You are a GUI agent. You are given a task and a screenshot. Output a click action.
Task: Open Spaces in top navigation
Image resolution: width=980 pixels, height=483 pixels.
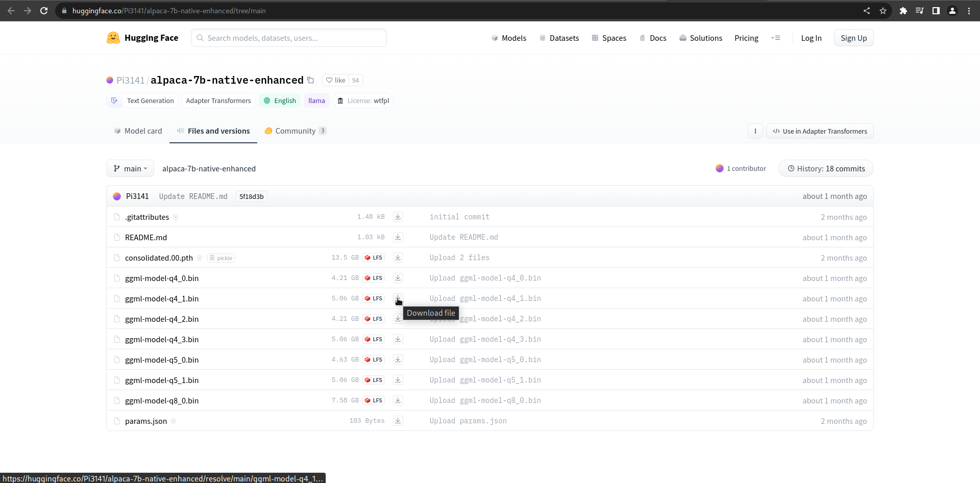point(609,38)
